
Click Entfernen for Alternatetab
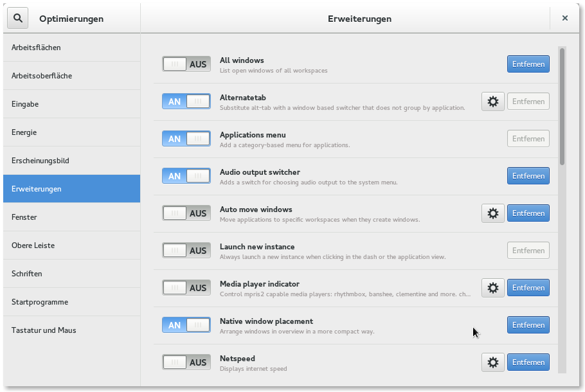pos(528,102)
